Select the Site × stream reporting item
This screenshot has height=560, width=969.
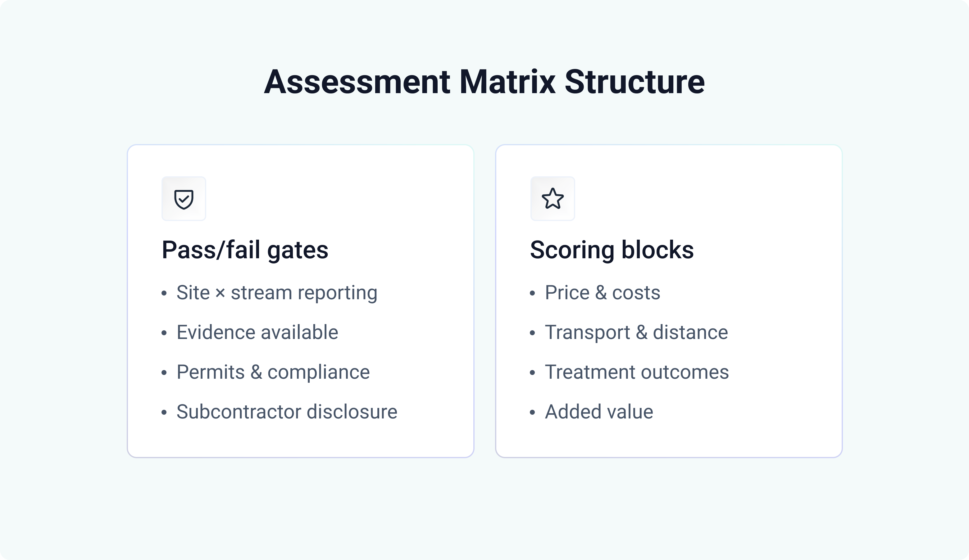[x=277, y=293]
